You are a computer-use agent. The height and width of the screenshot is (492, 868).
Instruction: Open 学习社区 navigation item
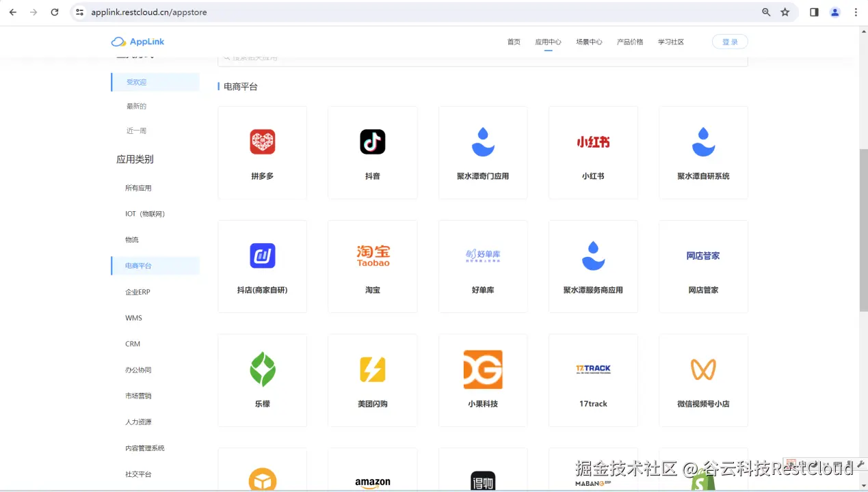click(671, 42)
